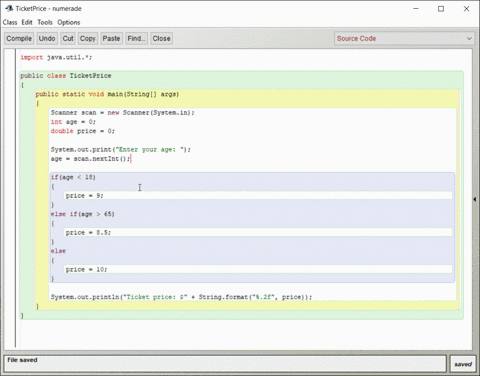Click the 'saved' status indicator

[463, 364]
